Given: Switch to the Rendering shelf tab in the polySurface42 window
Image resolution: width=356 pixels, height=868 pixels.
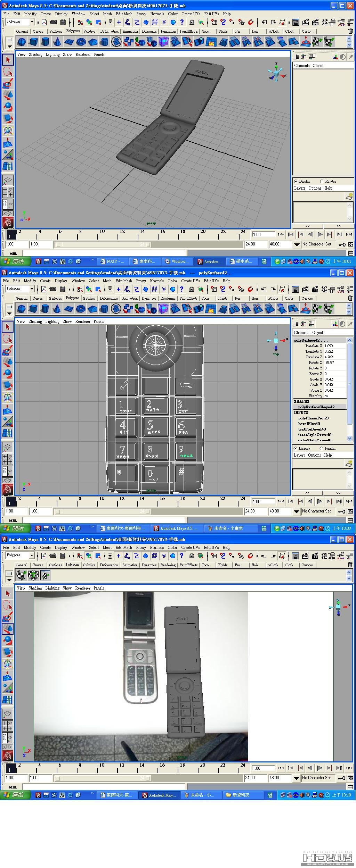Looking at the screenshot, I should (168, 298).
